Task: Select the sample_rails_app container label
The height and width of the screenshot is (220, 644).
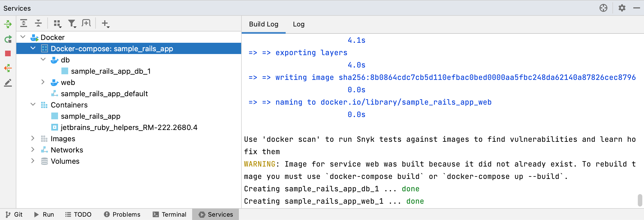Action: [90, 116]
